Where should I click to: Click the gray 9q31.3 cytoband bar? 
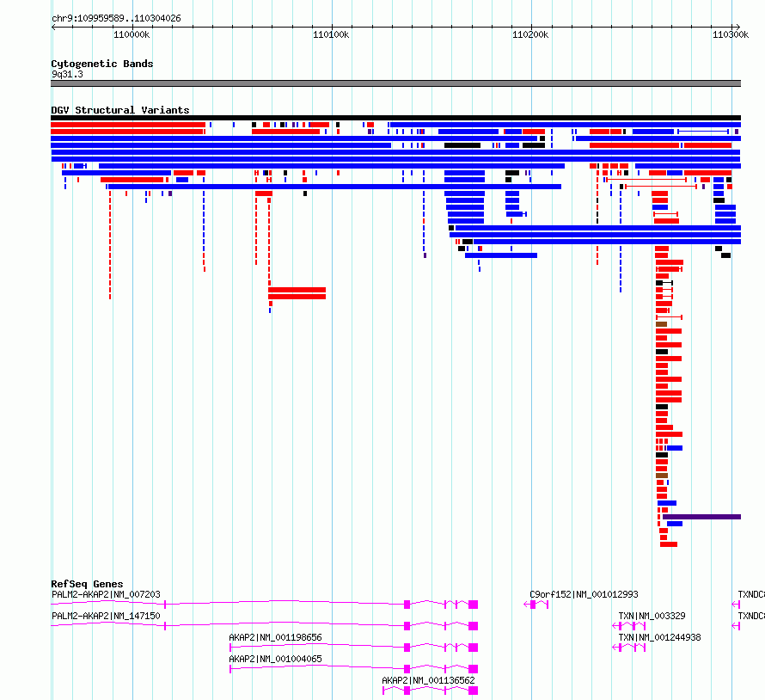point(395,83)
